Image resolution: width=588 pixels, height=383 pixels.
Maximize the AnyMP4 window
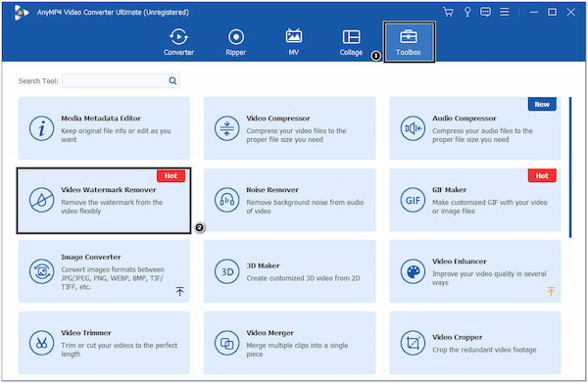point(552,12)
